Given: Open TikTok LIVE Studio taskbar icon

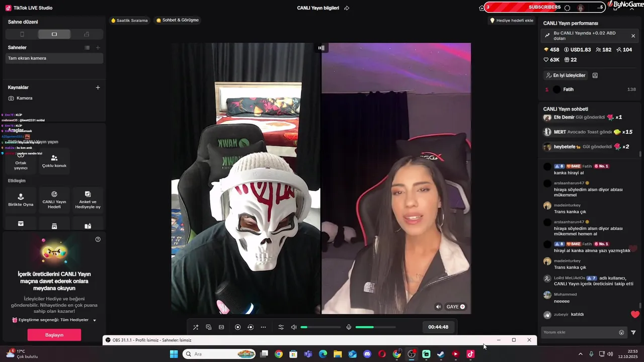Looking at the screenshot, I should 470,354.
